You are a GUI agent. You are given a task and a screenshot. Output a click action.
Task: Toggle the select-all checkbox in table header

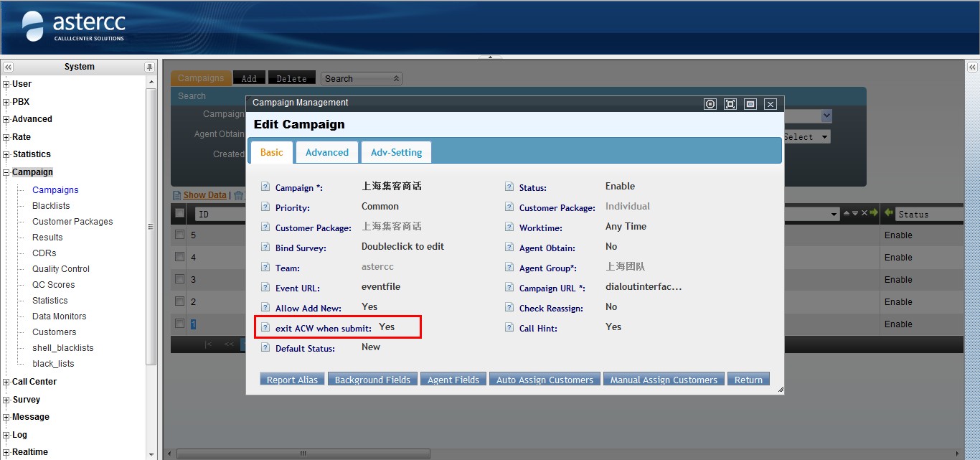click(180, 213)
